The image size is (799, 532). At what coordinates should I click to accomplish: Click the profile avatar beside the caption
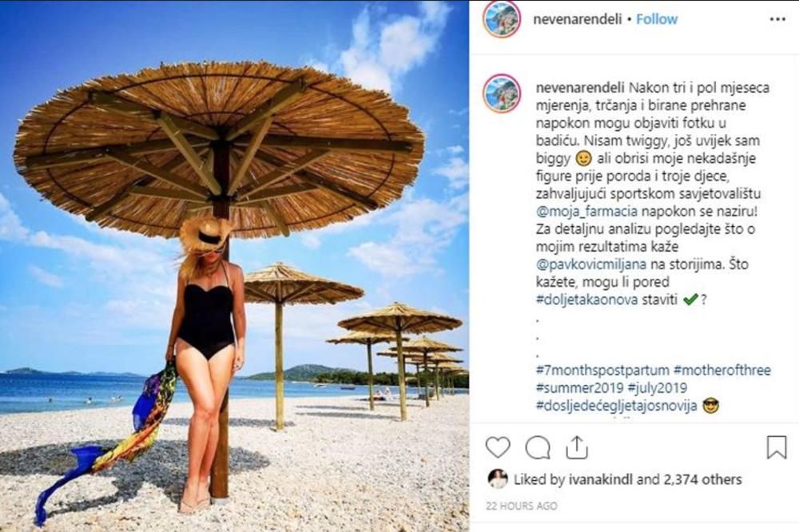coord(502,93)
